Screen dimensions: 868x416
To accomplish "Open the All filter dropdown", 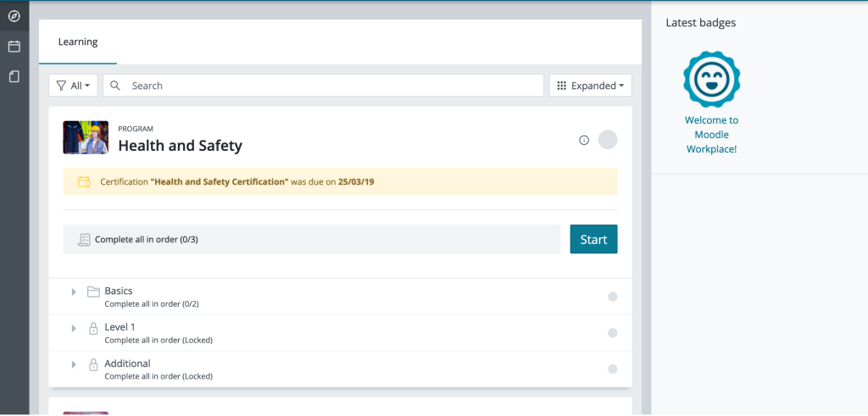I will 74,86.
